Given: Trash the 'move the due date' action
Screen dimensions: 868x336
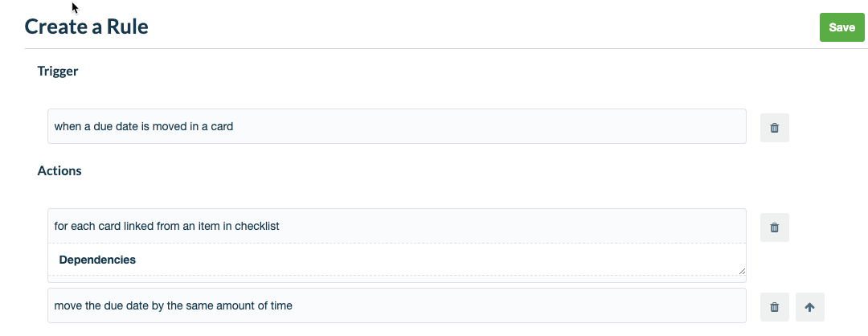Looking at the screenshot, I should [774, 307].
